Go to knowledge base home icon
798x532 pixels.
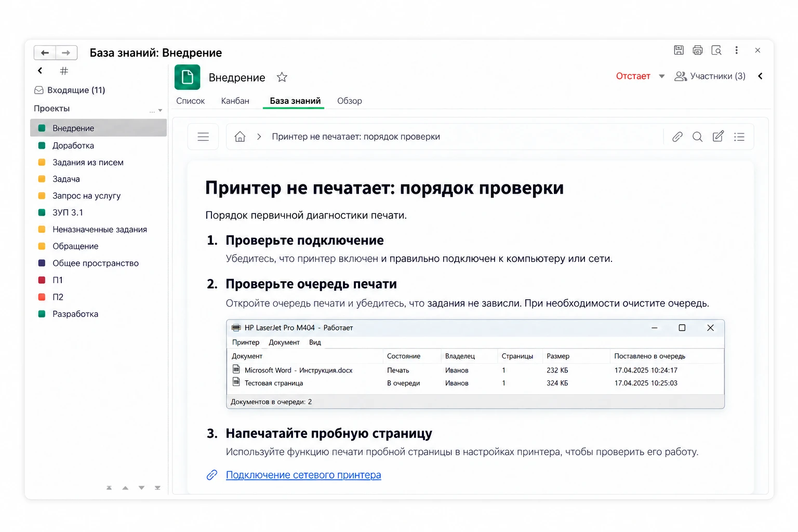(x=240, y=137)
